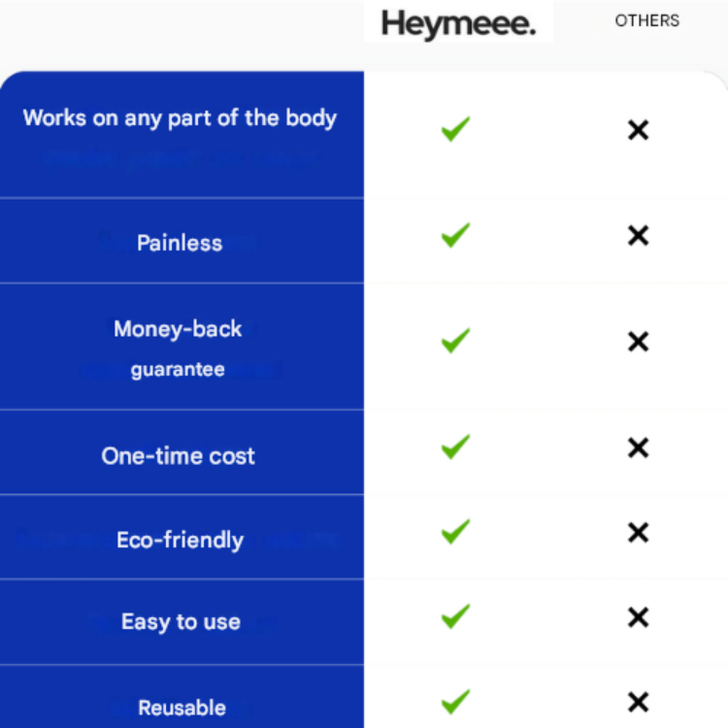Click the black X for Painless row
Image resolution: width=728 pixels, height=728 pixels.
(x=638, y=236)
